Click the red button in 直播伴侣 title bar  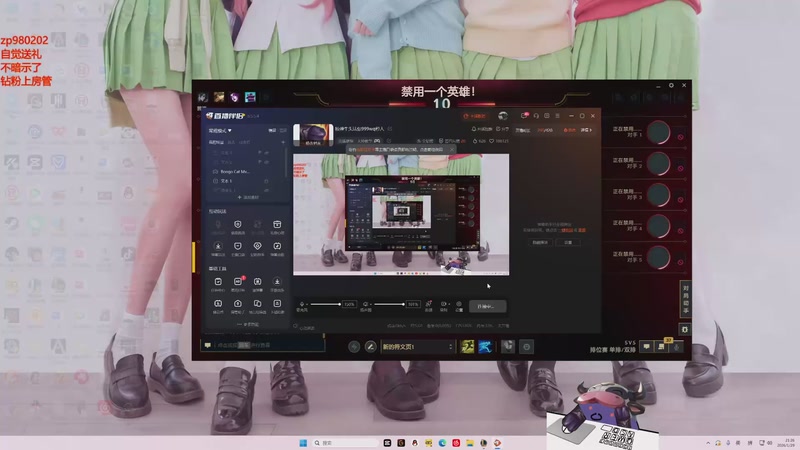point(474,116)
